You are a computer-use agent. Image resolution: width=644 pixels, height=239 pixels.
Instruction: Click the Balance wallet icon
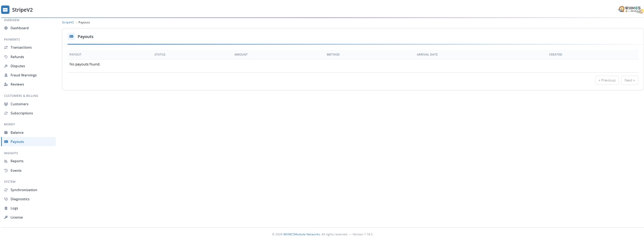point(6,133)
